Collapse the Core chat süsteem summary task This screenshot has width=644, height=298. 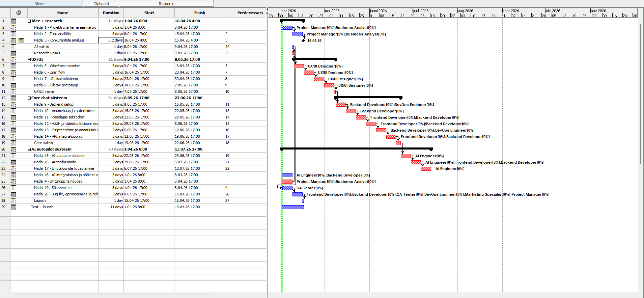tap(29, 98)
